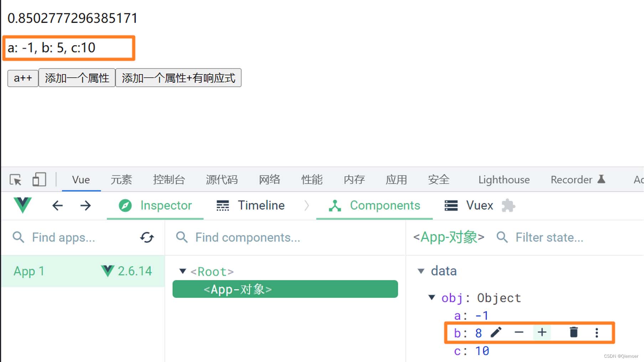Viewport: 644px width, 362px height.
Task: Click the 添加一个属性+有响应式 button
Action: 178,78
